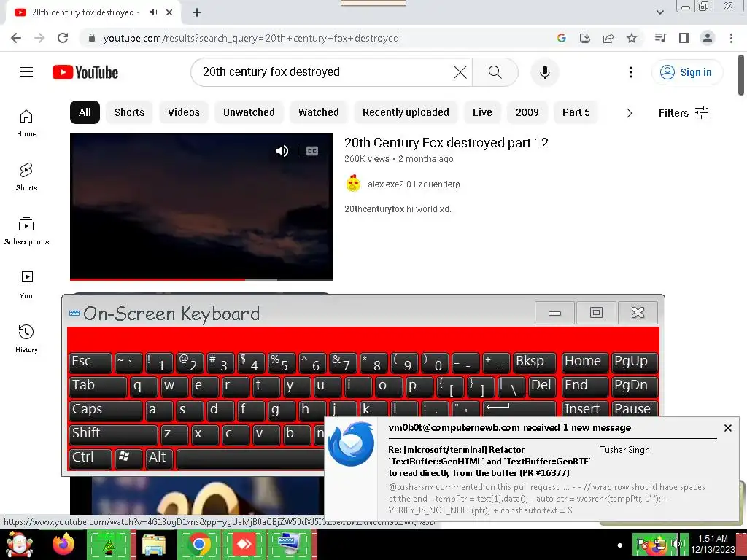
Task: Open YouTube settings three-dot menu
Action: [x=631, y=72]
